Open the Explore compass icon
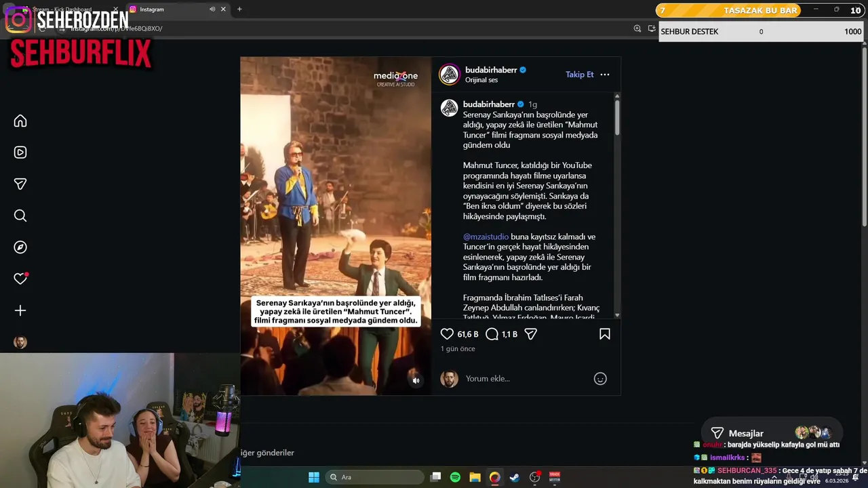868x488 pixels. pyautogui.click(x=20, y=247)
